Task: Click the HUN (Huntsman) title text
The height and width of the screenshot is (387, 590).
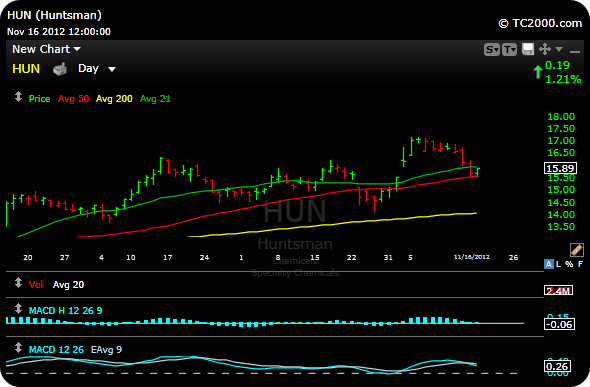Action: pyautogui.click(x=54, y=15)
